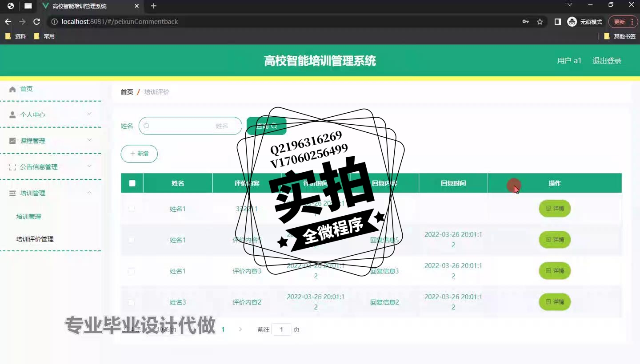Check the first 姓名1 row with 332211
The width and height of the screenshot is (640, 364).
[132, 209]
